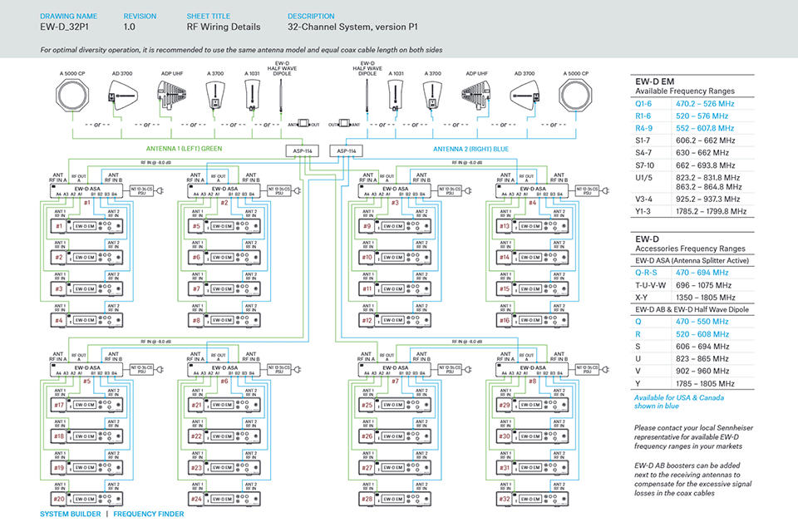Click the EW-D ASA splitter unit #3
Screen dimensions: 798x532
coord(395,191)
